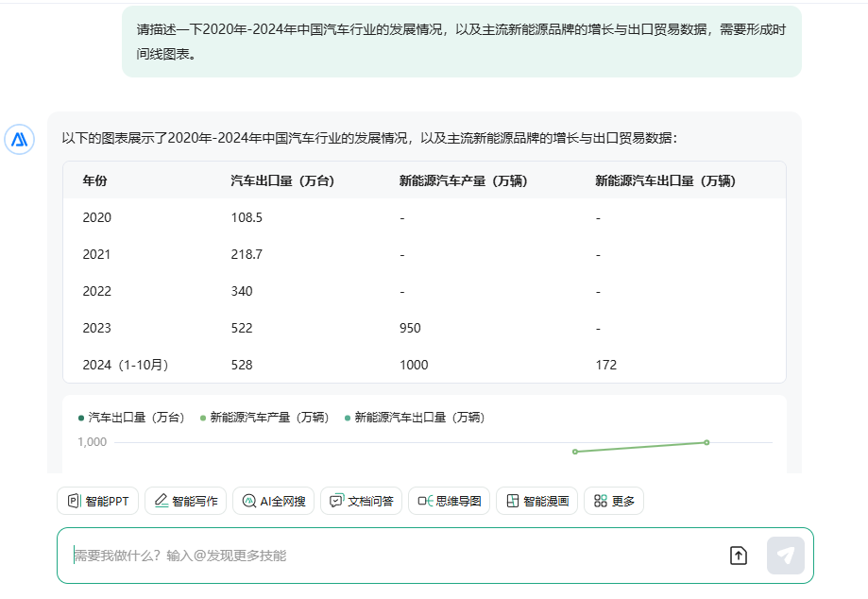868x599 pixels.
Task: Toggle 汽车出口量 (万台) legend series
Action: point(131,418)
